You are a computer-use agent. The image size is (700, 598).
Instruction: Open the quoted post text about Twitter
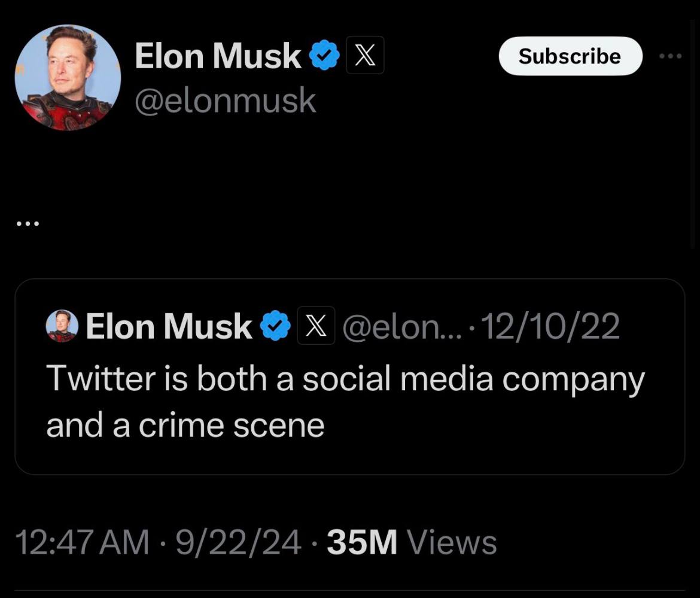coord(345,380)
